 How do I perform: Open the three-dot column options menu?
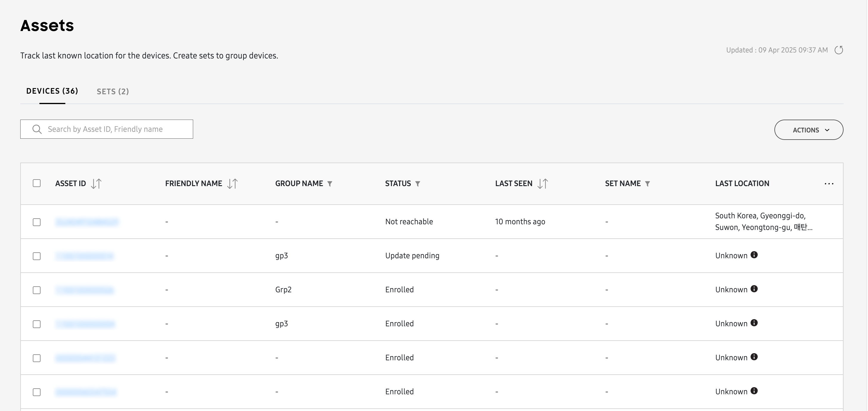[x=829, y=184]
